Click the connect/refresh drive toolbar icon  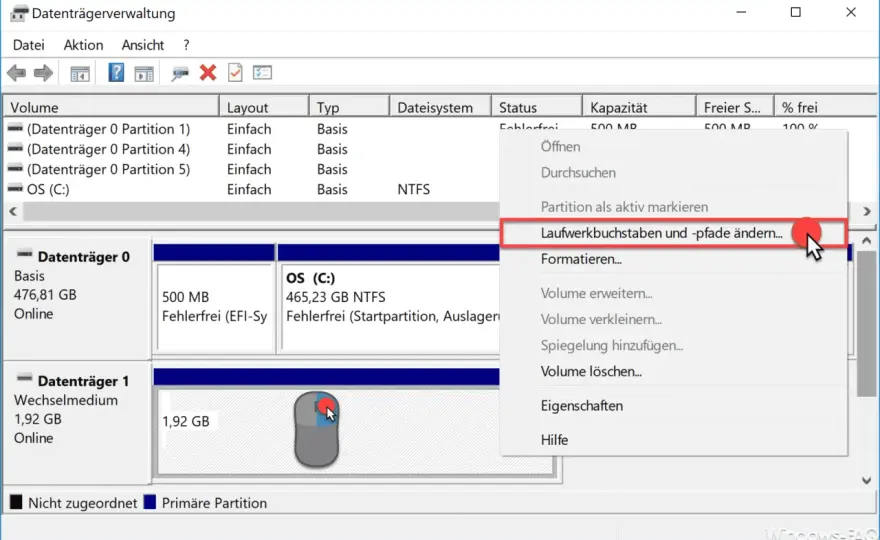pos(180,74)
